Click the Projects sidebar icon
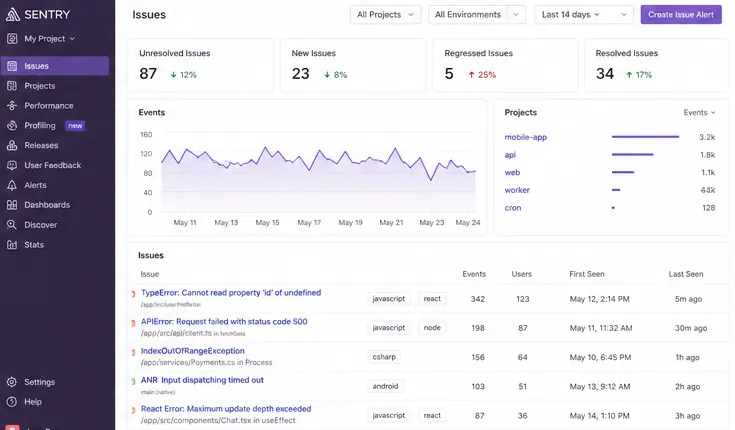 pyautogui.click(x=12, y=86)
